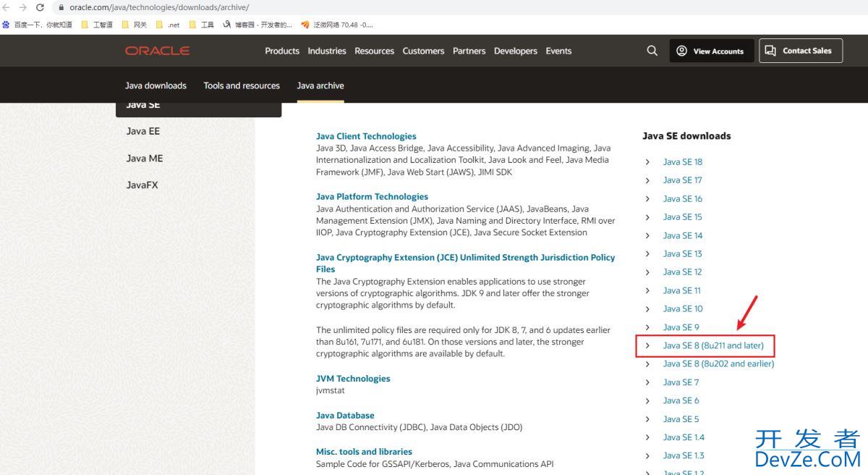Open the Java SE 16 download link
This screenshot has height=475, width=868.
coord(683,198)
